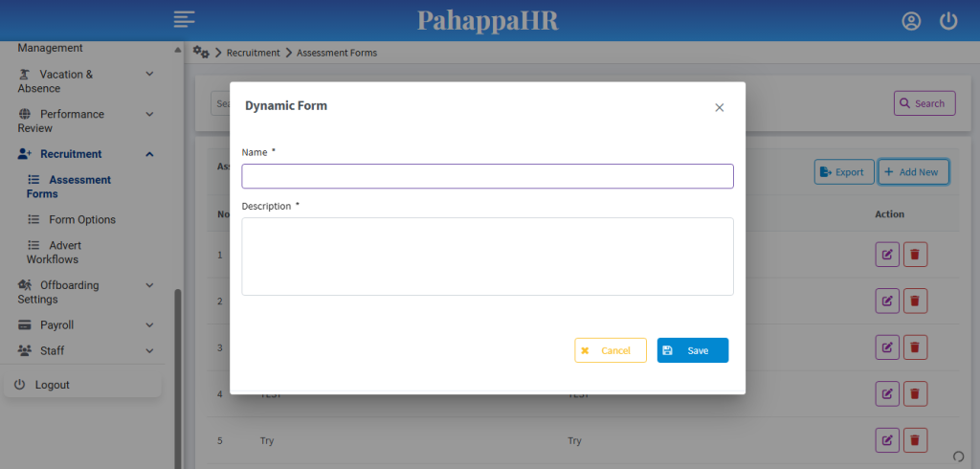Click the Save button in dialog
Image resolution: width=980 pixels, height=469 pixels.
coord(693,350)
